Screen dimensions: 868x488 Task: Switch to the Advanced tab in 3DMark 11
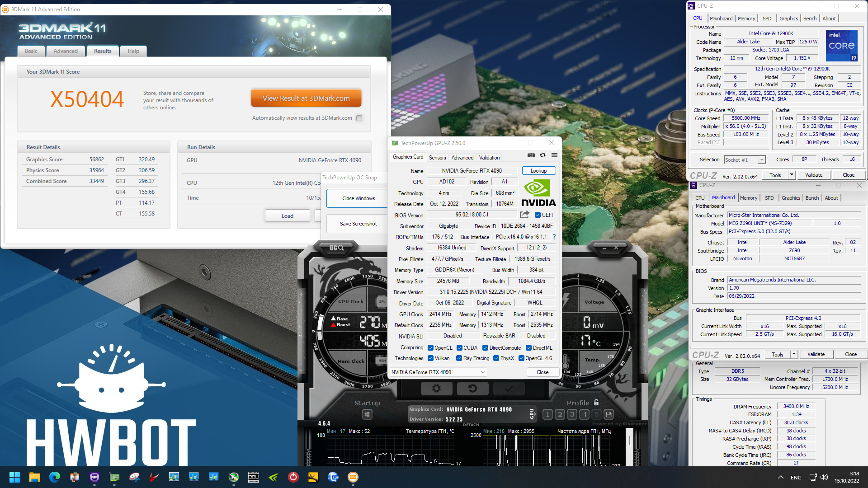click(x=66, y=51)
